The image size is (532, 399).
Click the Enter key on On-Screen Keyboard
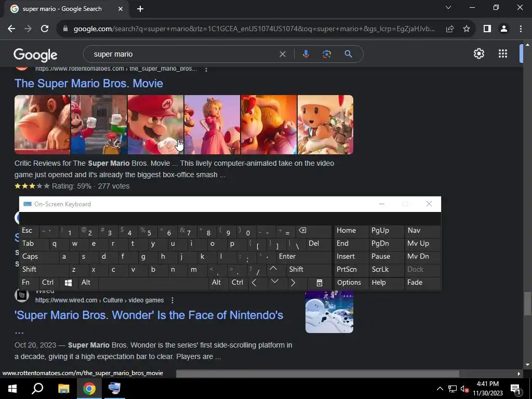pyautogui.click(x=303, y=257)
